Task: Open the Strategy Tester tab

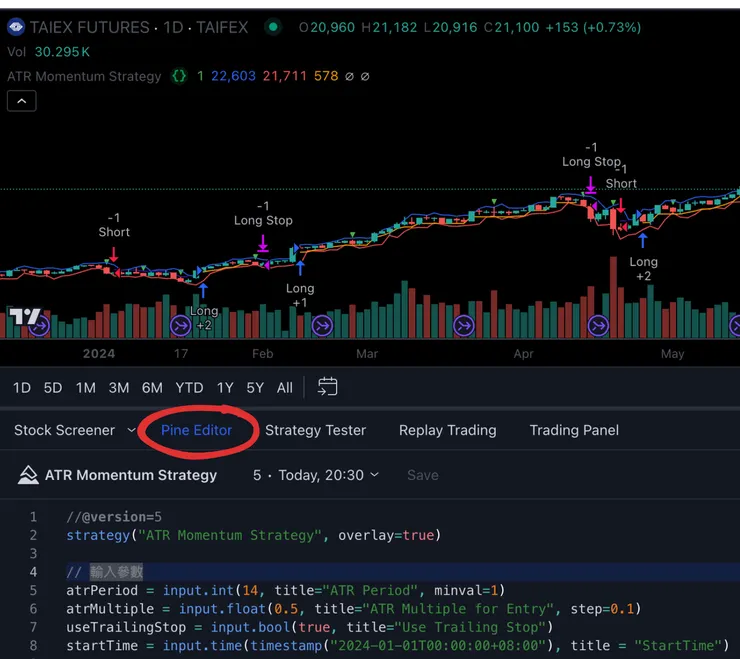Action: [x=315, y=430]
